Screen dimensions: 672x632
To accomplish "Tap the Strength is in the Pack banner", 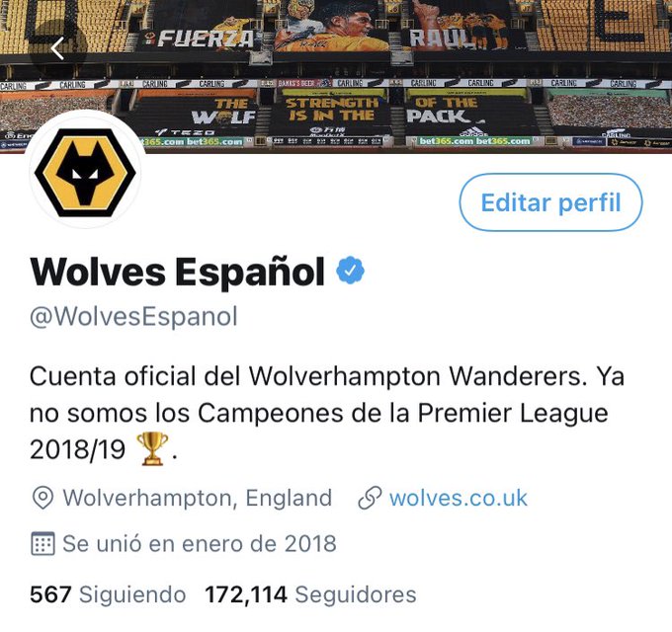I will click(332, 110).
